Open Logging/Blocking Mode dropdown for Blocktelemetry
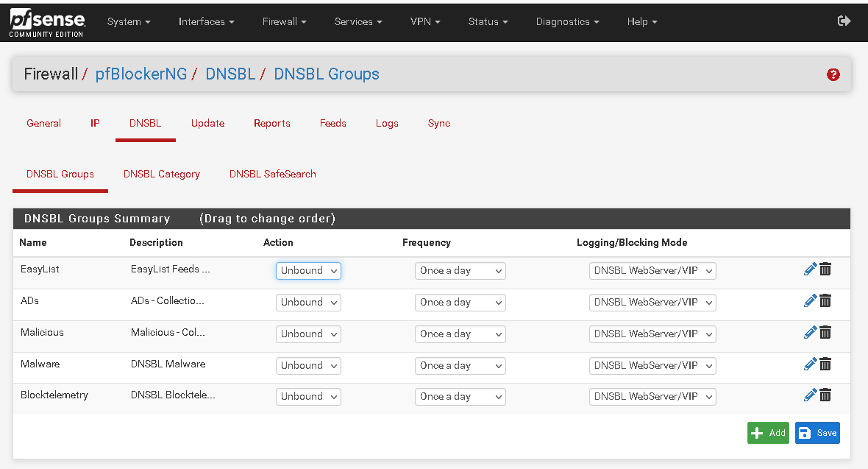Screen dimensions: 868x469 point(652,396)
